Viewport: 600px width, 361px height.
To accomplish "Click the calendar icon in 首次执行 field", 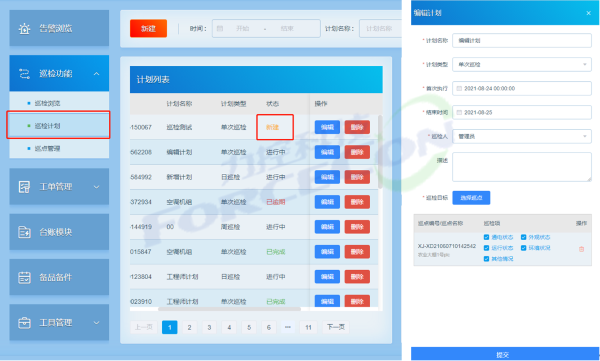I will click(459, 88).
